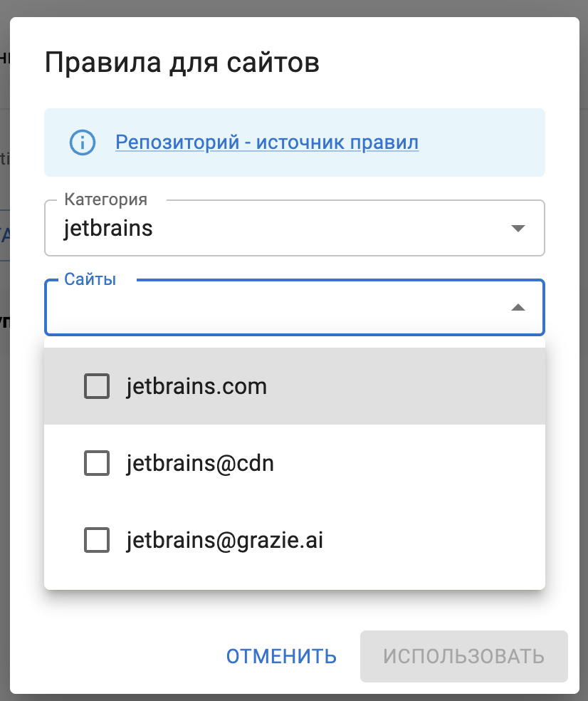Image resolution: width=588 pixels, height=701 pixels.
Task: Enable the jetbrains@grazie.ai checkbox
Action: click(97, 540)
